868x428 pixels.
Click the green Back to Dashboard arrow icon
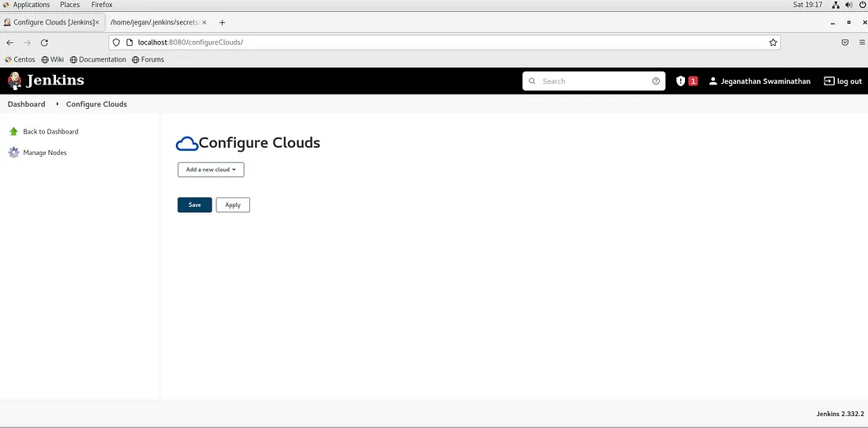click(14, 131)
